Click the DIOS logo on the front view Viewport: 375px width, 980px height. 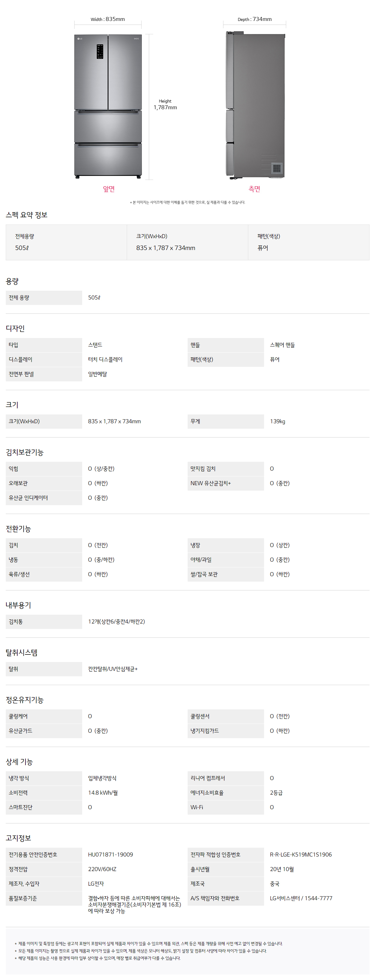(136, 39)
